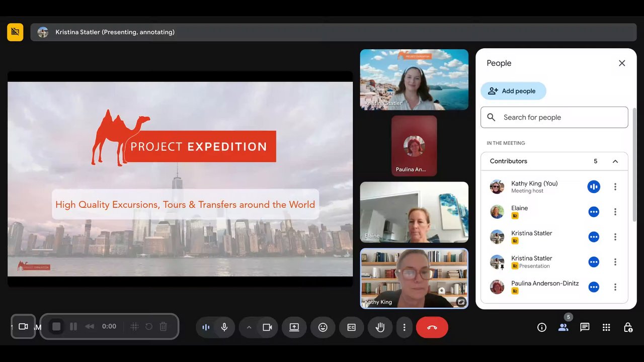This screenshot has height=362, width=644.
Task: Expand video settings with the up caret
Action: [249, 327]
